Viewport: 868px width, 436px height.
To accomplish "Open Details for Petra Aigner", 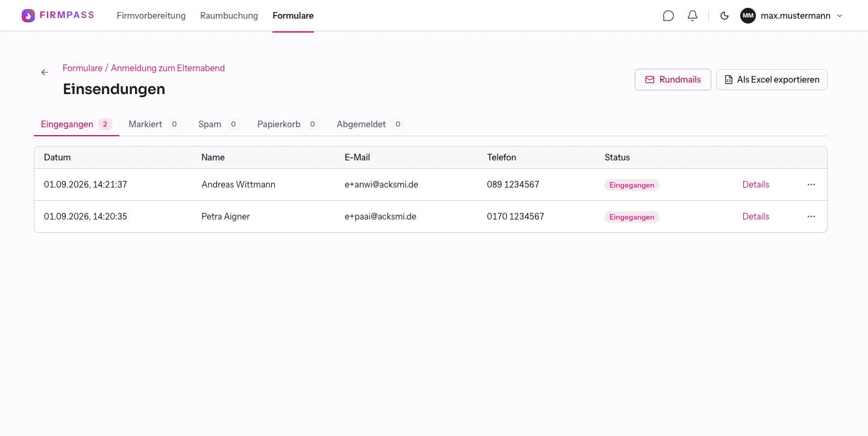I will [x=756, y=216].
